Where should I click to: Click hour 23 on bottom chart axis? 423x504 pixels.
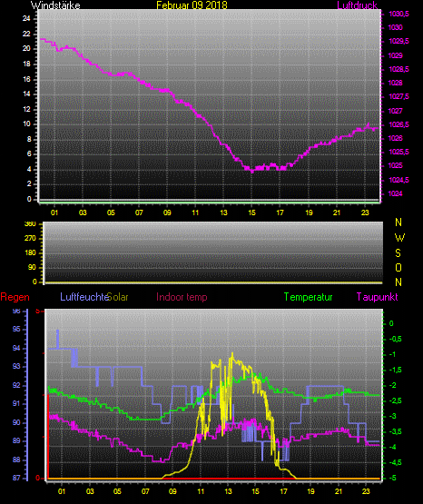pyautogui.click(x=366, y=491)
